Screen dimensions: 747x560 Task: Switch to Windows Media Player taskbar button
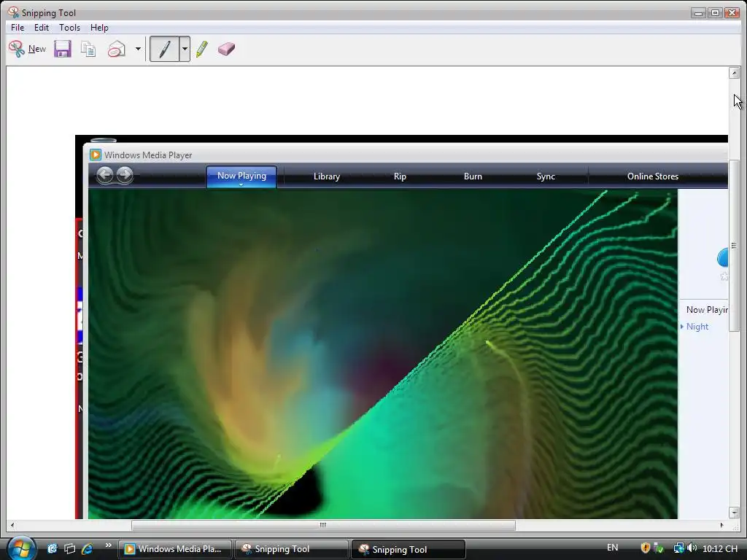(x=175, y=549)
